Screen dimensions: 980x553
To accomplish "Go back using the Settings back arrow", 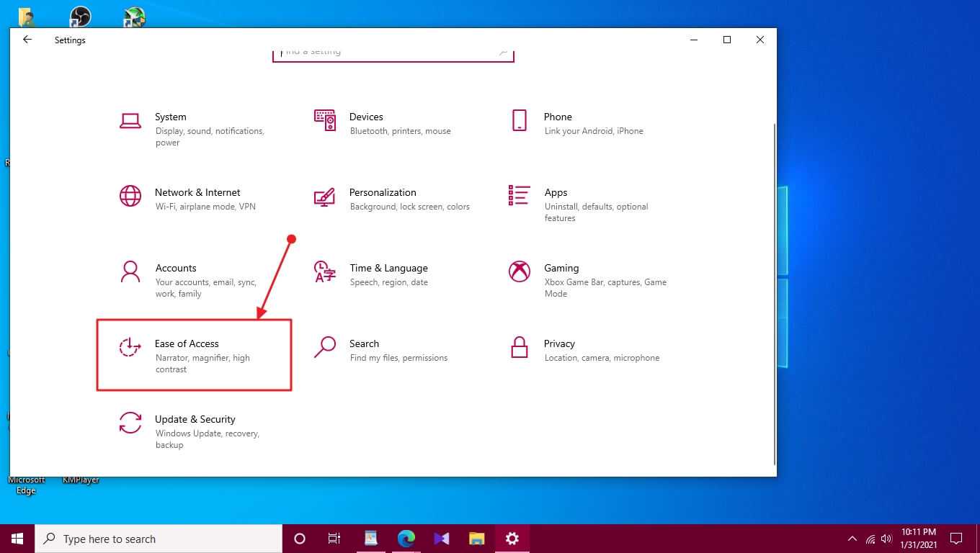I will pyautogui.click(x=27, y=40).
